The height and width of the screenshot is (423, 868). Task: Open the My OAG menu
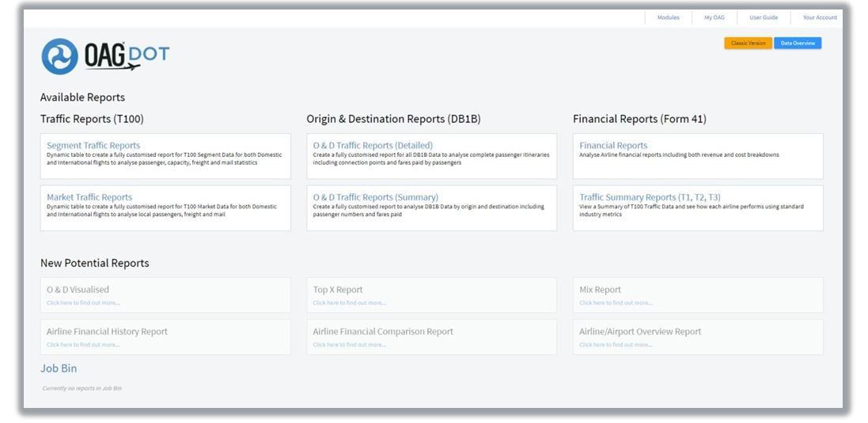coord(714,17)
